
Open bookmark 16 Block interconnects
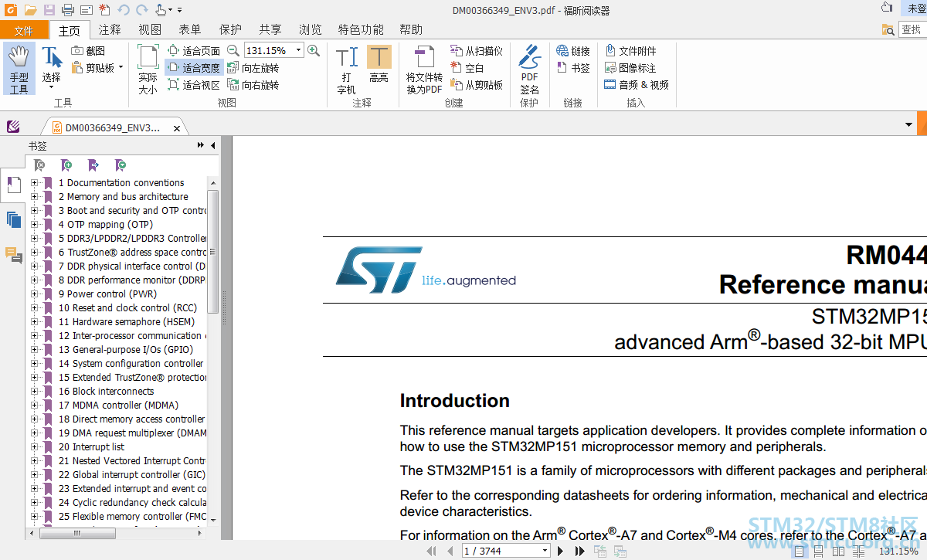pyautogui.click(x=106, y=392)
